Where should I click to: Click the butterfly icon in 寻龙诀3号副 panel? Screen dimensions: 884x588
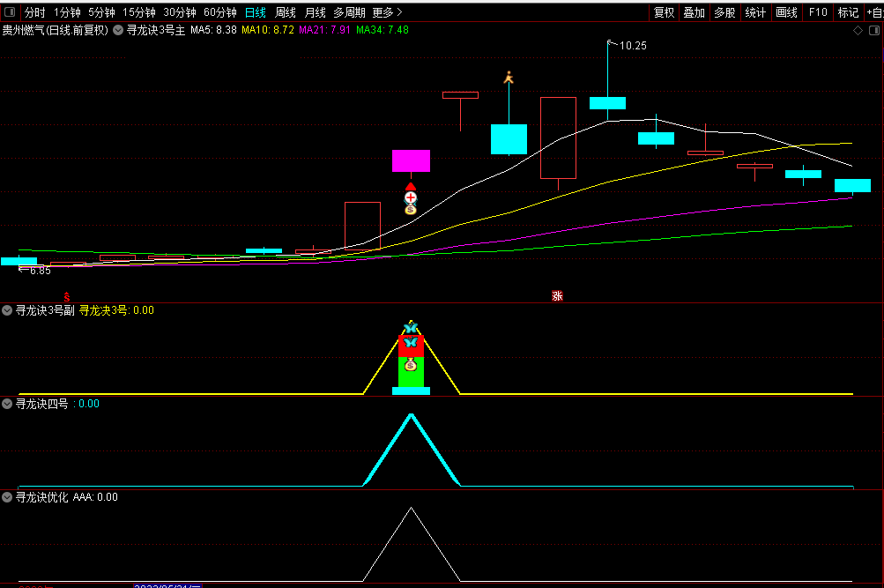tap(409, 328)
